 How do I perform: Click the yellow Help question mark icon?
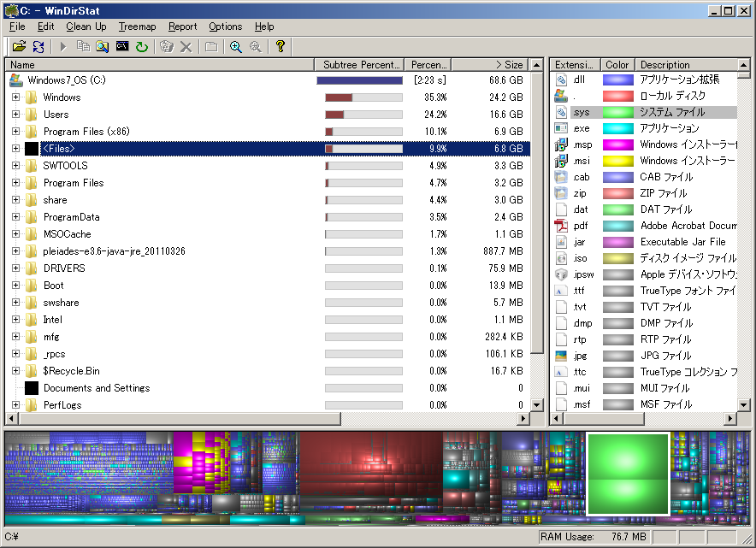point(280,46)
